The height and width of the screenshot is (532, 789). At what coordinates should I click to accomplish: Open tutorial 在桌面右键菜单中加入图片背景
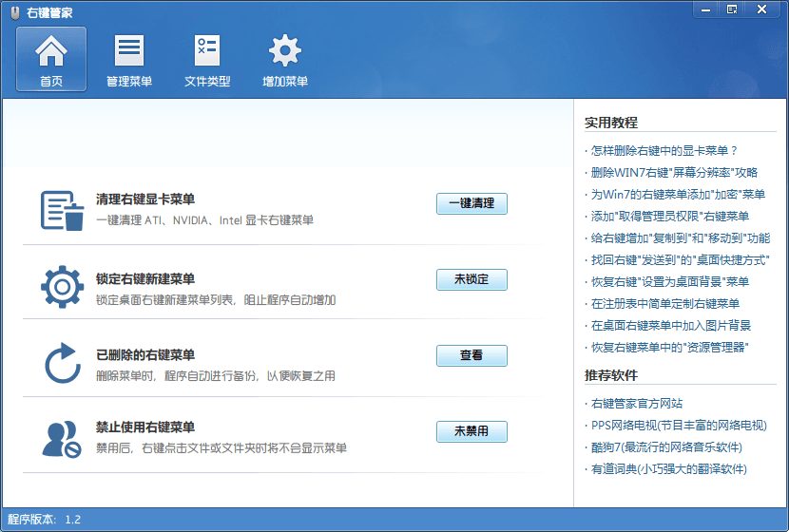click(x=671, y=326)
